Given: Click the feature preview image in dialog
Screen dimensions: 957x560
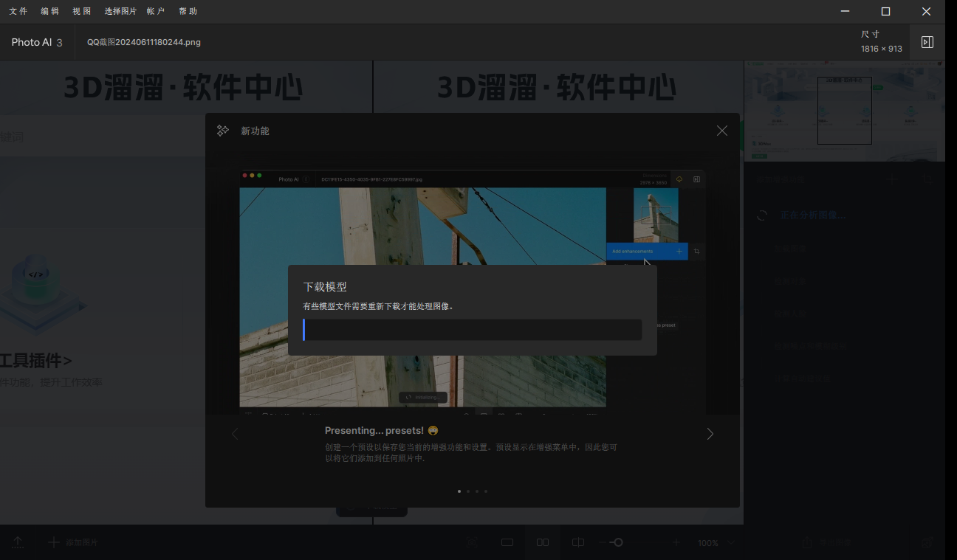Looking at the screenshot, I should click(x=472, y=291).
